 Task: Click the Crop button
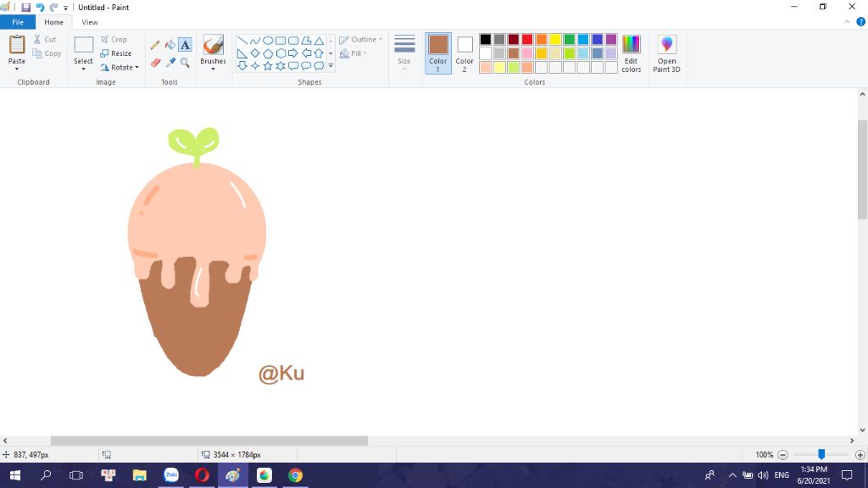114,39
